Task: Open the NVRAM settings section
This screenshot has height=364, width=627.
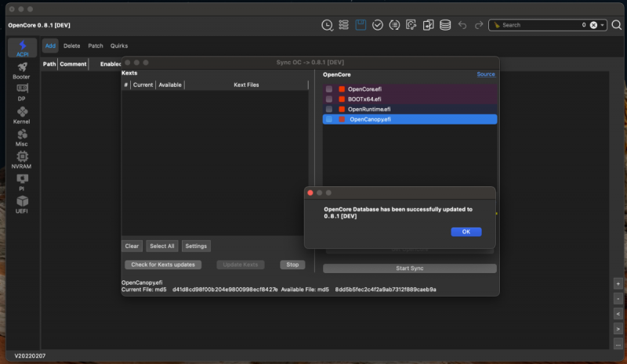Action: click(x=22, y=160)
